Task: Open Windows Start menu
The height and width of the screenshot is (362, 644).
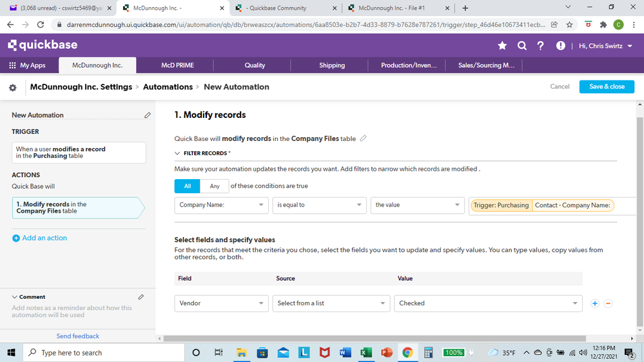Action: coord(11,352)
